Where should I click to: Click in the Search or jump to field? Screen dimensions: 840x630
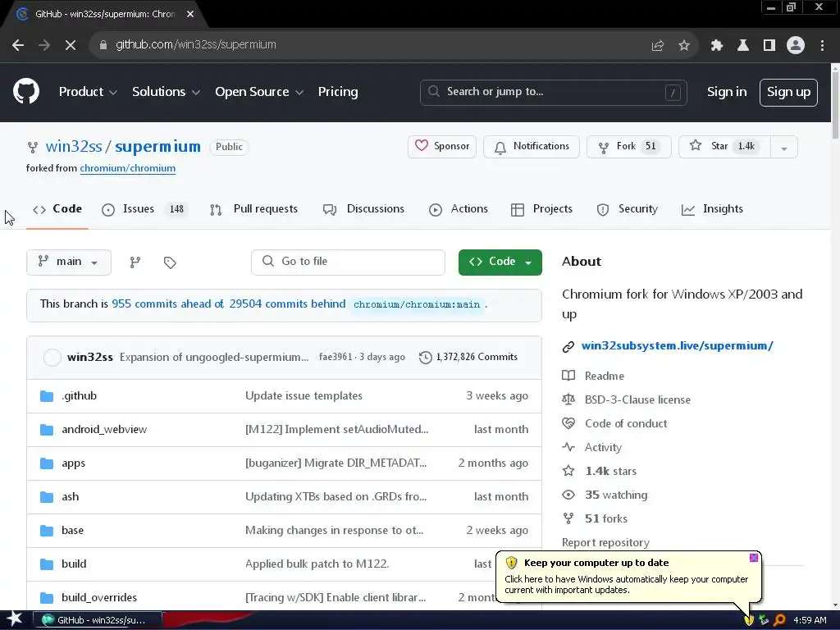click(554, 93)
